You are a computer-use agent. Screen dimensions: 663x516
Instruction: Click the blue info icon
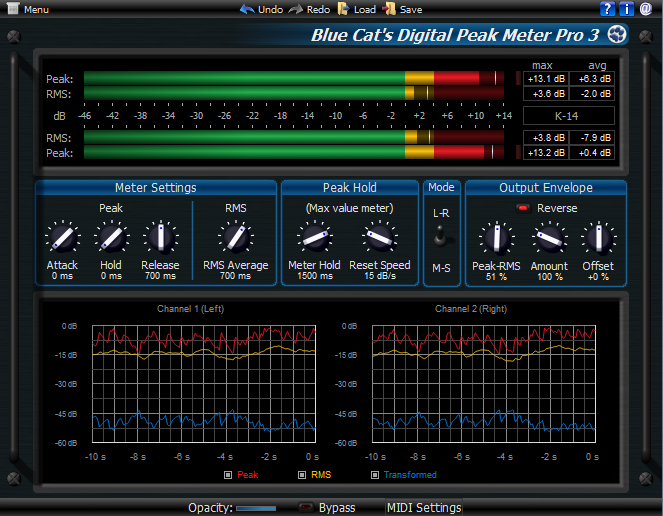tap(626, 8)
